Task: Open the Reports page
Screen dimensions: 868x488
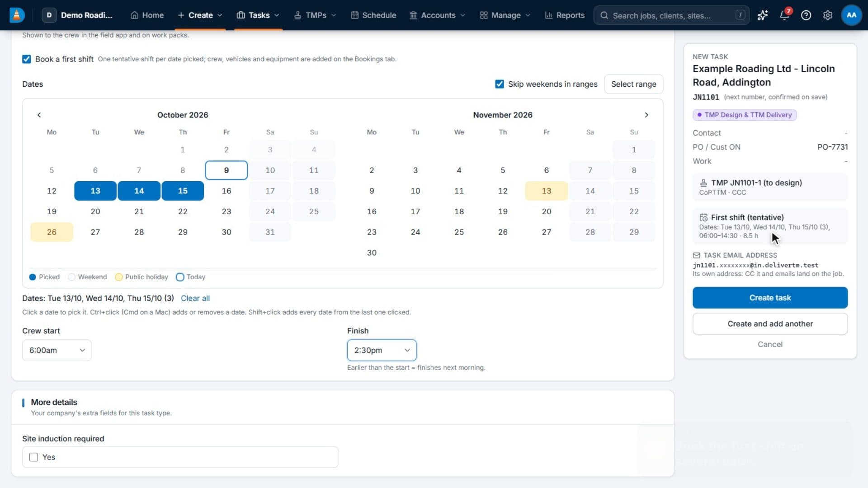Action: coord(565,15)
